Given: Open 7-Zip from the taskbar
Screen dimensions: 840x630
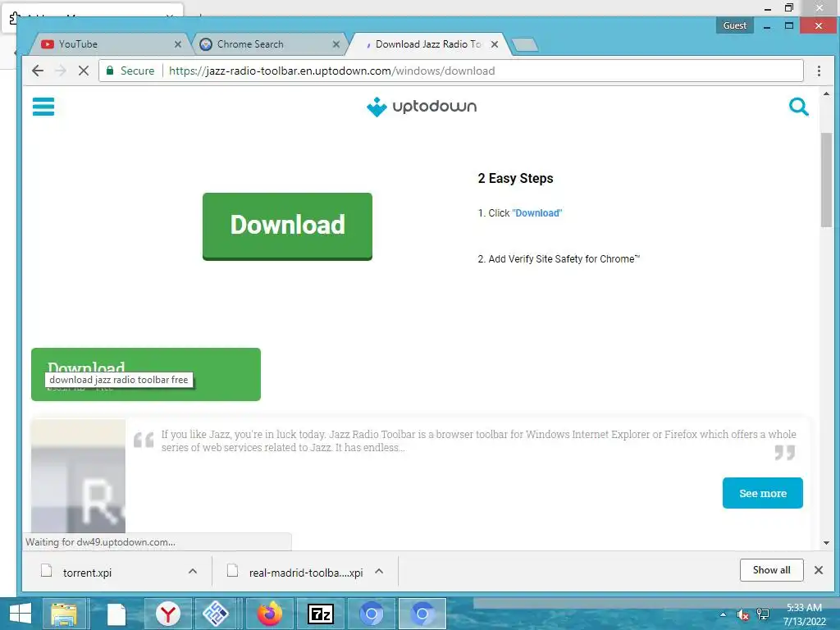Looking at the screenshot, I should tap(321, 614).
